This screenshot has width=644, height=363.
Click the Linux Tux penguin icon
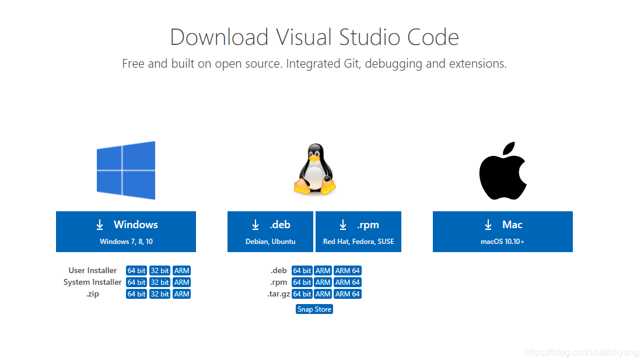(315, 169)
